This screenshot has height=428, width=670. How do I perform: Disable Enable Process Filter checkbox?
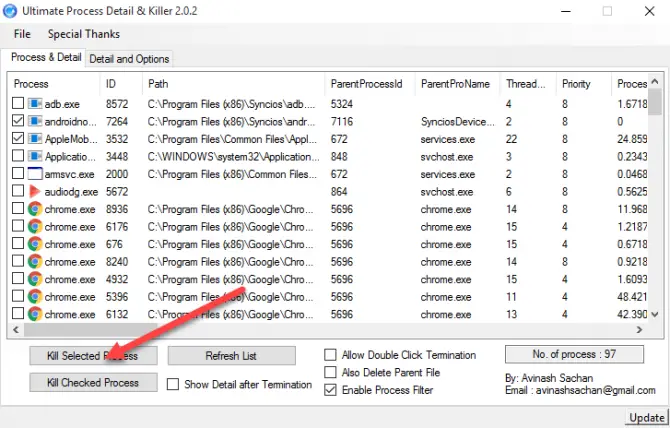(330, 390)
